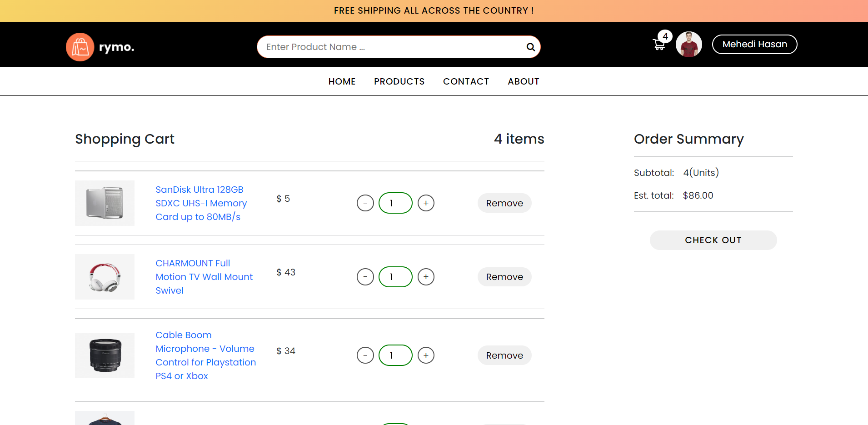The image size is (868, 425).
Task: Click the $ 34 price of Cable Boom Microphone
Action: pyautogui.click(x=286, y=351)
